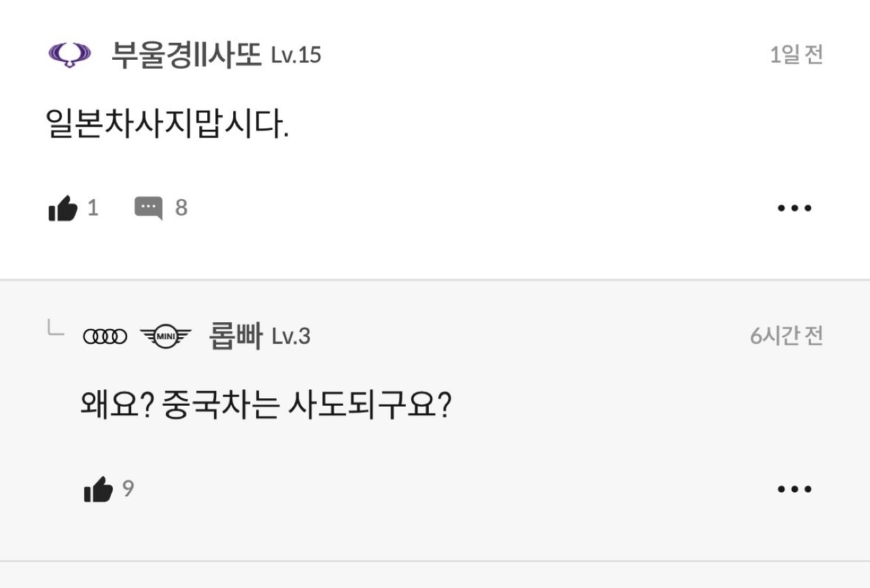This screenshot has height=588, width=870.
Task: Open the profile of user 롭빠
Action: tap(235, 336)
